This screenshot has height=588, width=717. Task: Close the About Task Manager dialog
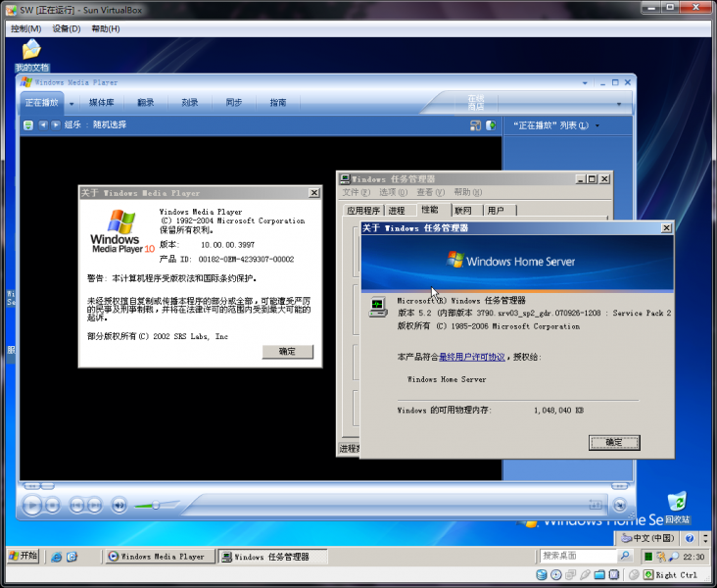[x=667, y=228]
